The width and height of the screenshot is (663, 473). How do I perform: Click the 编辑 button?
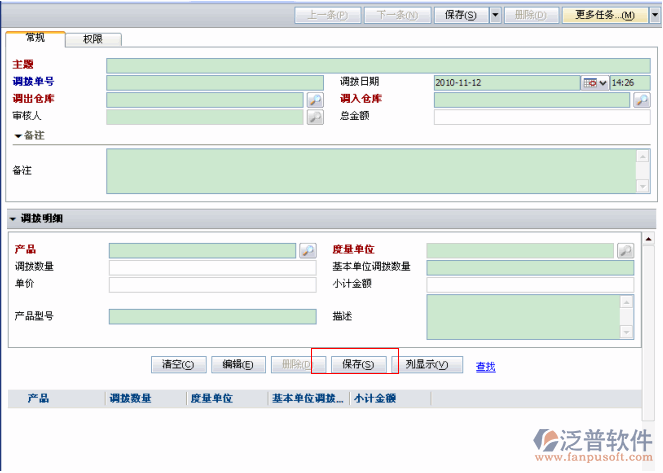click(x=238, y=365)
